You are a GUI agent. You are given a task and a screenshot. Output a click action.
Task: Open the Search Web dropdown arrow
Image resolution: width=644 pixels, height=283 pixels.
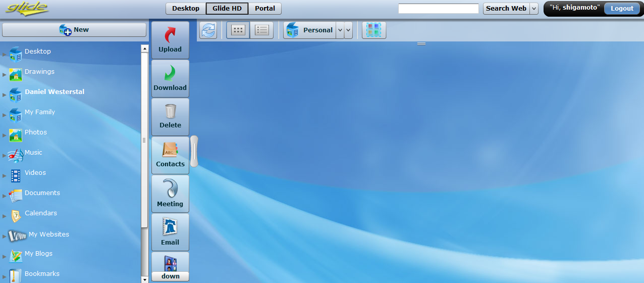pos(534,9)
